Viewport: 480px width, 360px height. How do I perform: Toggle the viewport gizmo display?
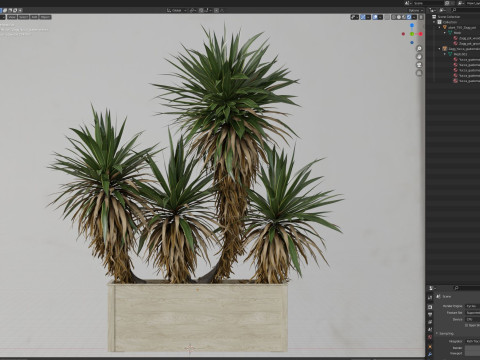[363, 17]
